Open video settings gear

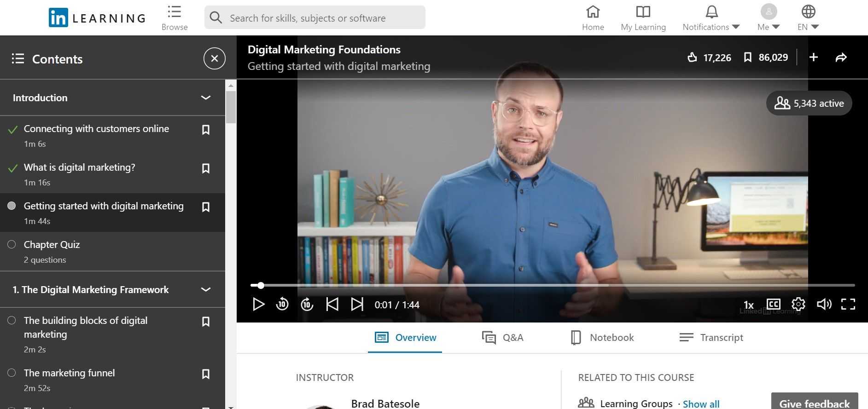798,305
